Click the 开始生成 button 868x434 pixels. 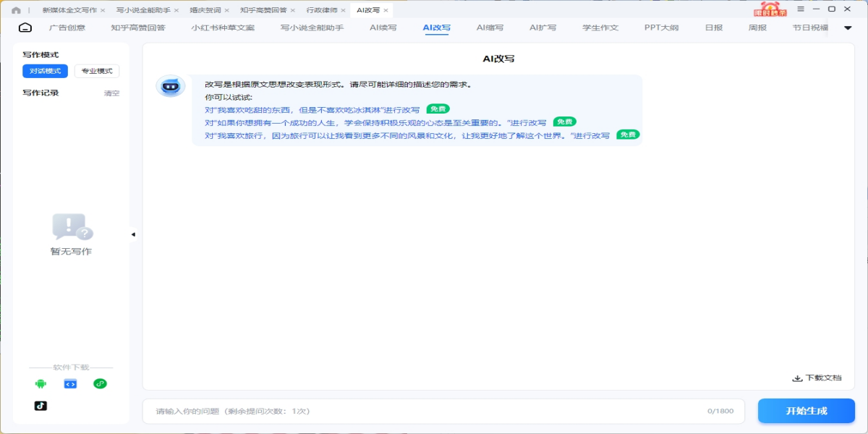pos(806,411)
